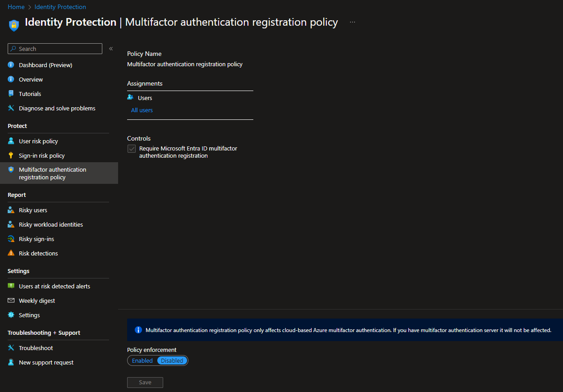Click the Users at risk detected alerts icon
Image resolution: width=563 pixels, height=392 pixels.
pos(11,286)
